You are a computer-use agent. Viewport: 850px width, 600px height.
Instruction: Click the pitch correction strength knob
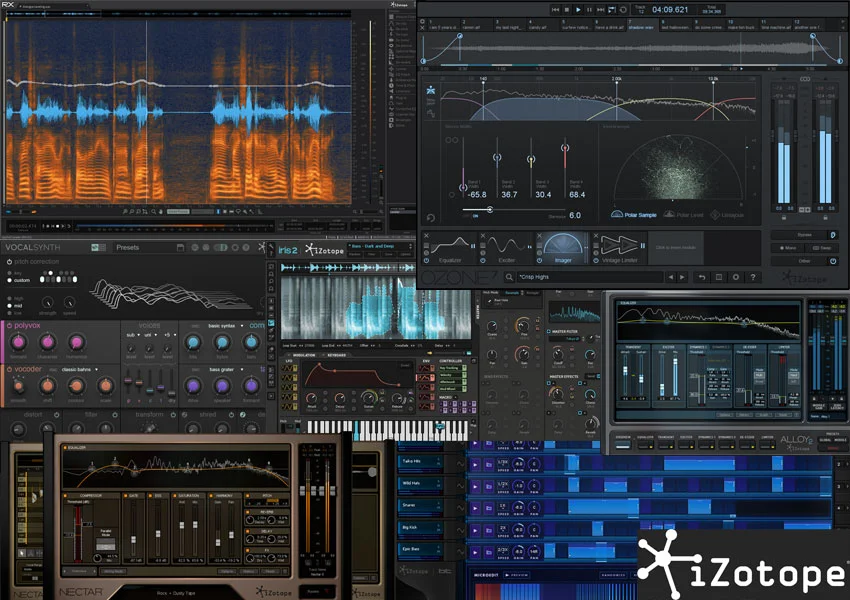(48, 302)
